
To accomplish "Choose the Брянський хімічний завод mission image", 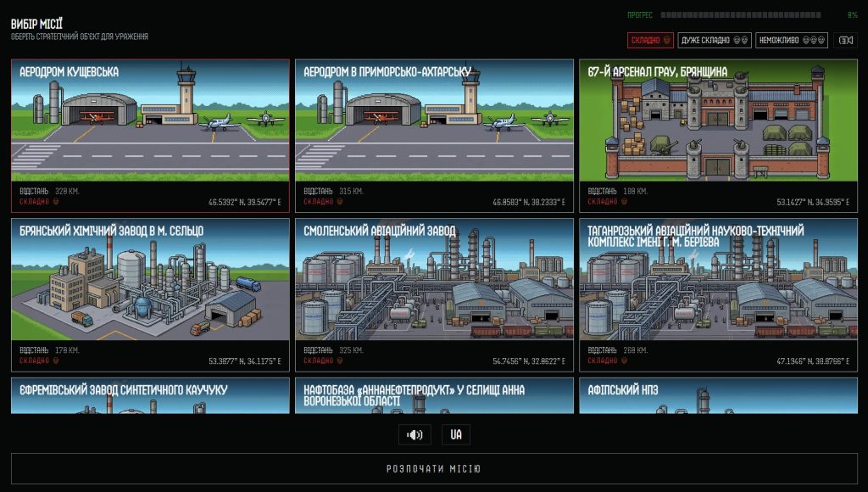I will [x=150, y=279].
